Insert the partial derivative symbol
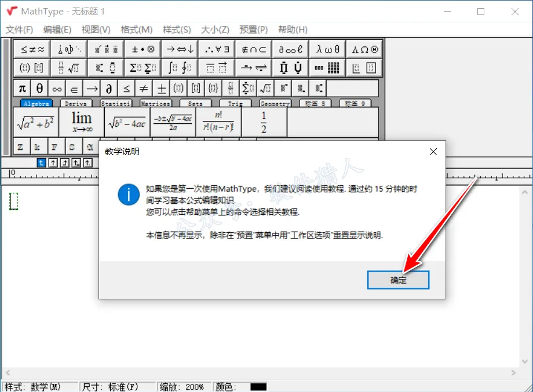 click(x=109, y=89)
